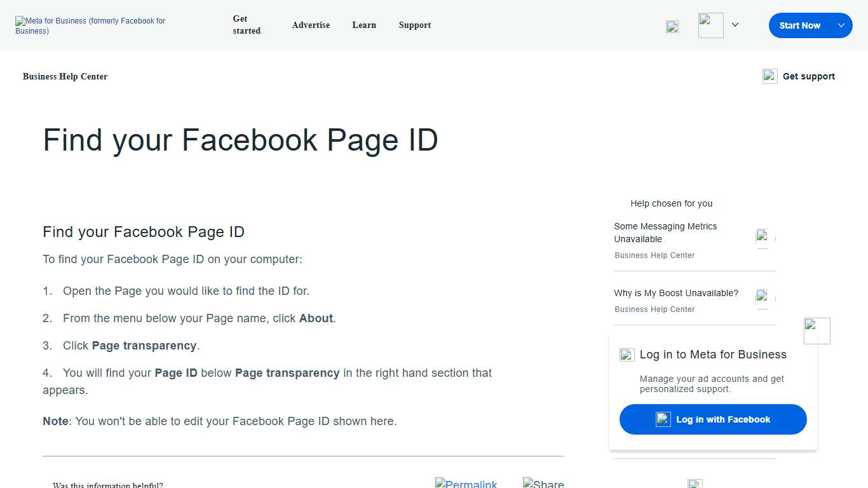Expand the Start Now button dropdown arrow

coord(840,25)
